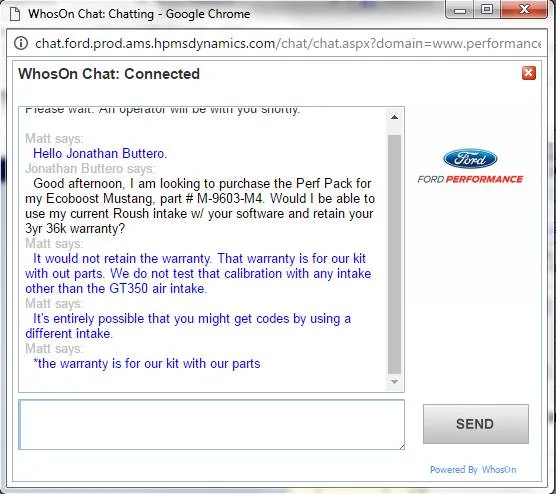Send the chat message with the SEND button
This screenshot has width=556, height=494.
[x=476, y=424]
